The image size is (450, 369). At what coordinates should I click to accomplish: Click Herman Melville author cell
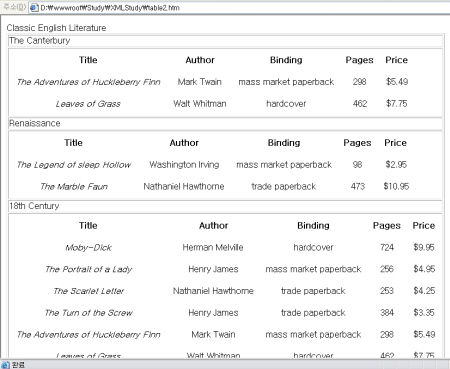tap(213, 247)
